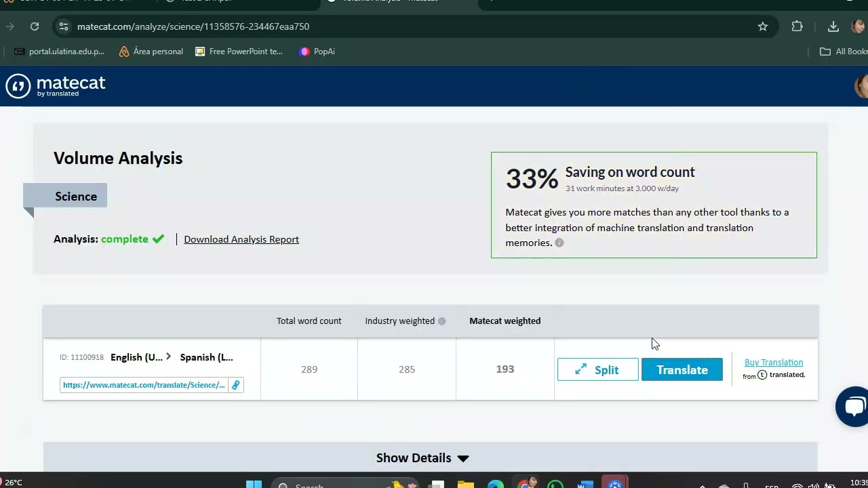Open the PopAi bookmark
The image size is (868, 488).
coord(317,52)
